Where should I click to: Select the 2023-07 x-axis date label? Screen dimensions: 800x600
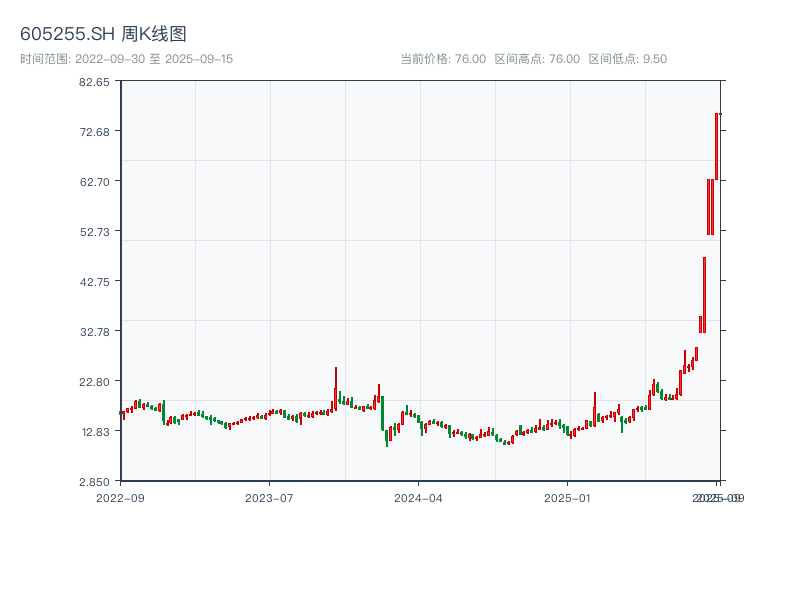[x=270, y=497]
